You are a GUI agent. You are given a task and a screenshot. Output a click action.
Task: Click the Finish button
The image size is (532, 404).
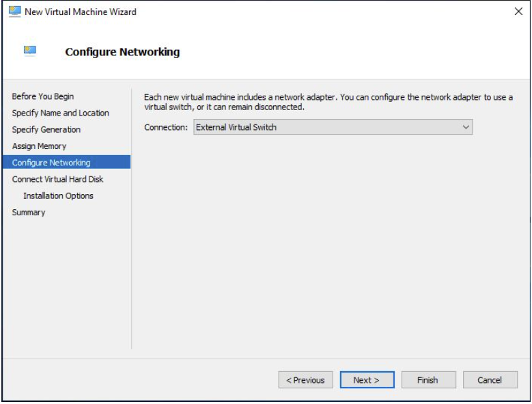point(428,380)
